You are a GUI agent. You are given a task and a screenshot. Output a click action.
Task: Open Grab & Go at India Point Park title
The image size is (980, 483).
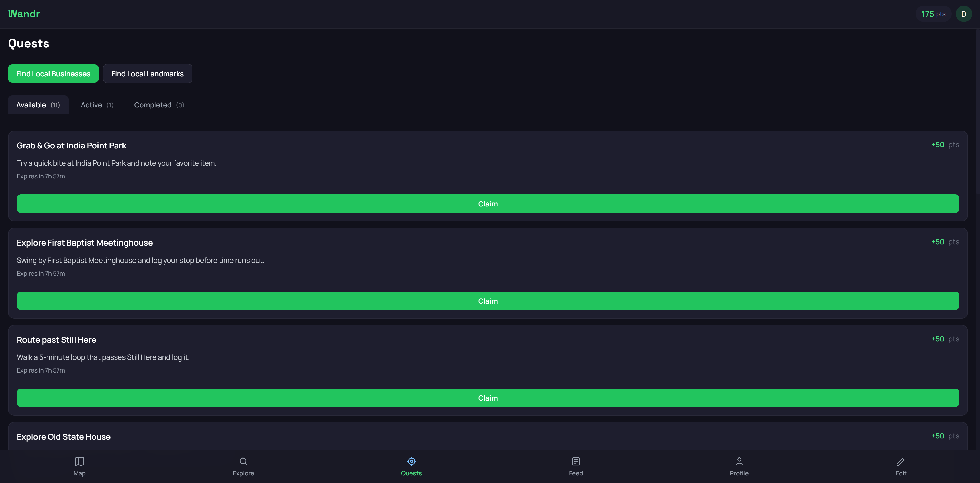click(x=71, y=145)
